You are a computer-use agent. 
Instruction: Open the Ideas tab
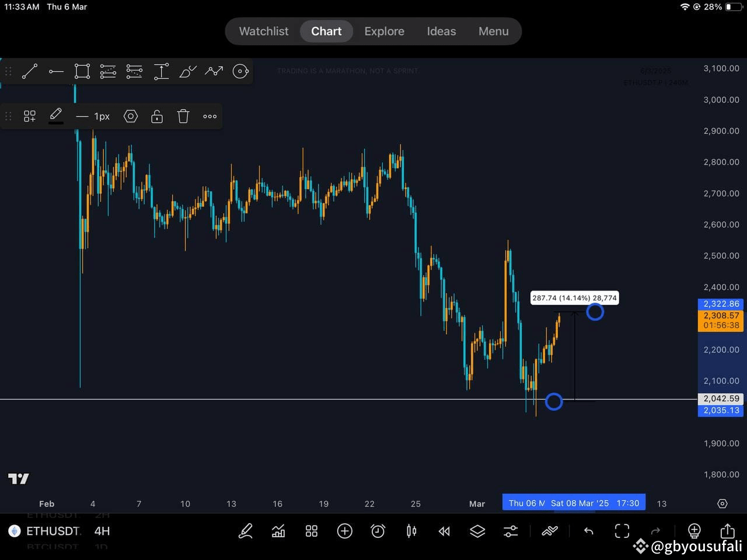pyautogui.click(x=441, y=31)
